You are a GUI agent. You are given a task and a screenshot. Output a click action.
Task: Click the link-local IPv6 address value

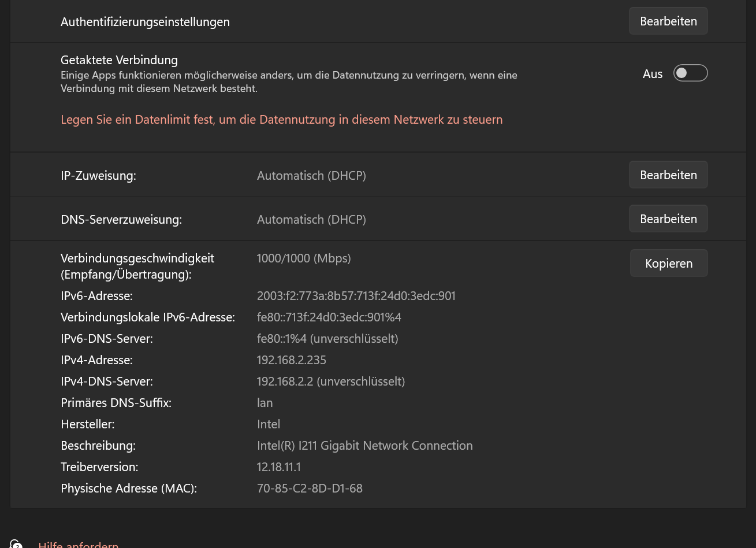[329, 317]
